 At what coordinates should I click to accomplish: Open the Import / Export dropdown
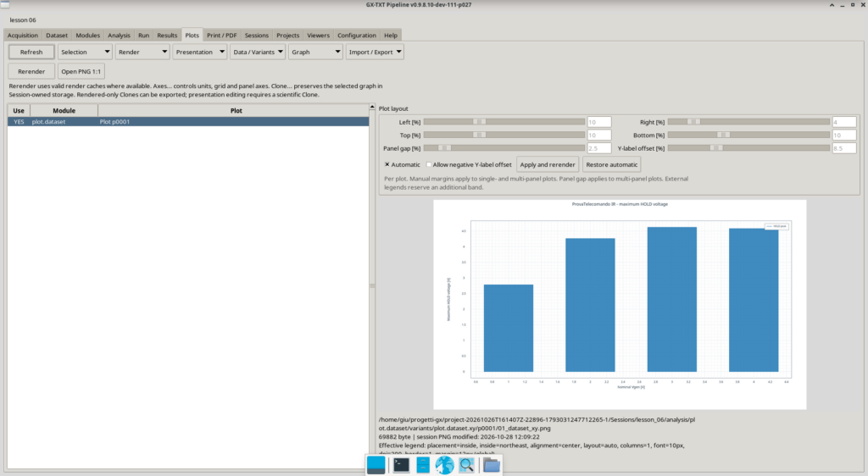click(374, 52)
